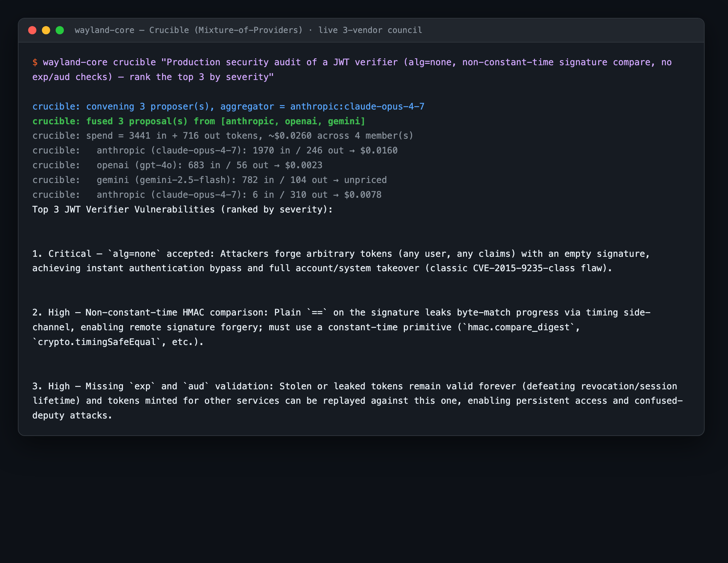728x563 pixels.
Task: Click the title text 'live 3-vendor council'
Action: coord(370,30)
